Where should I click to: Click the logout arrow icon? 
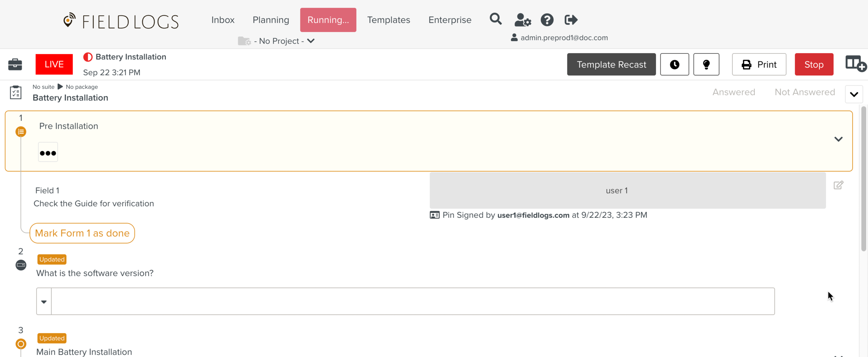[x=571, y=20]
